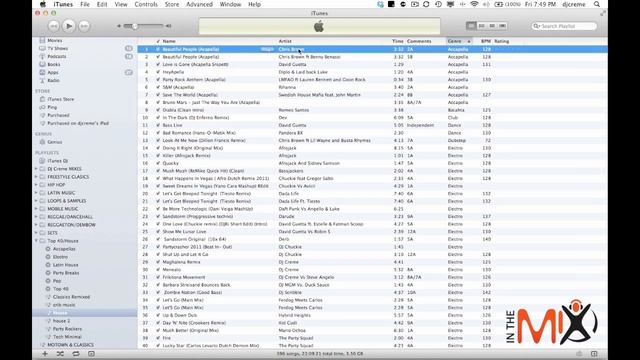Click the Search Playlist field

tap(564, 26)
